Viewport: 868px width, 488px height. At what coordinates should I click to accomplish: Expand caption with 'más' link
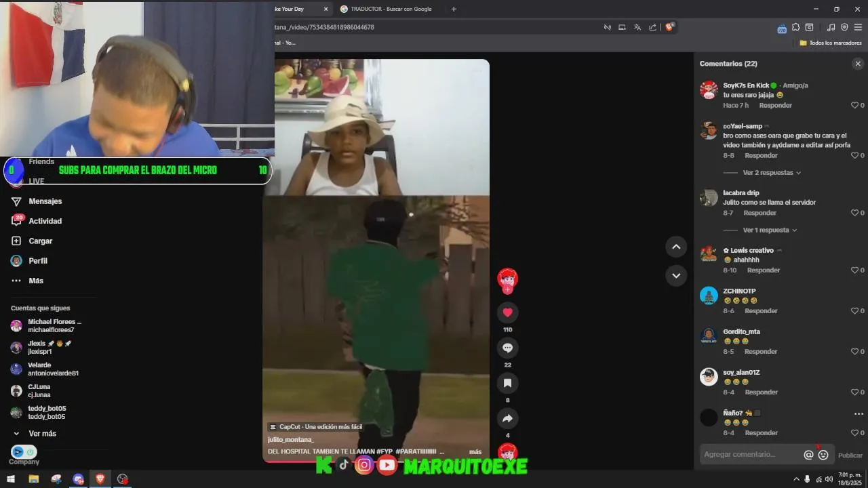coord(475,451)
